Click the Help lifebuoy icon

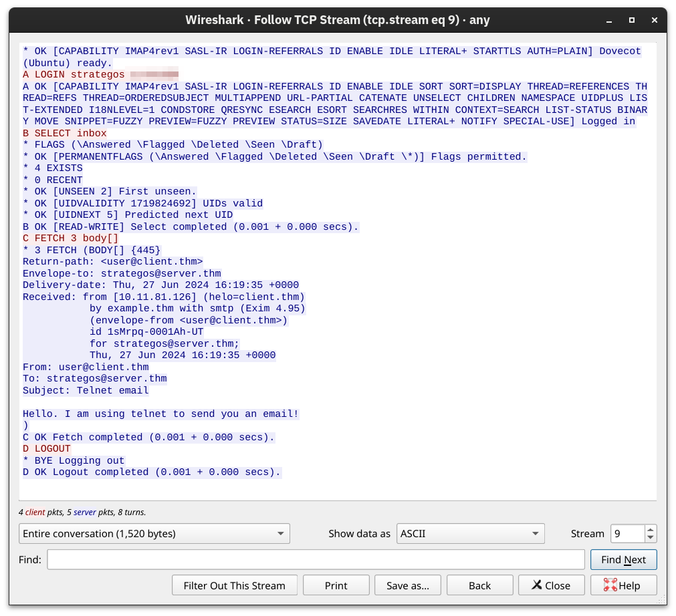(x=610, y=585)
